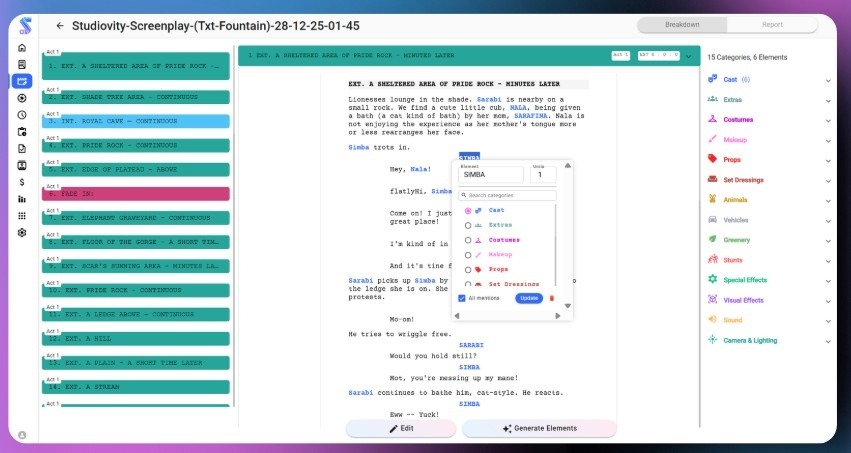Click the Cast category icon in right panel

713,79
